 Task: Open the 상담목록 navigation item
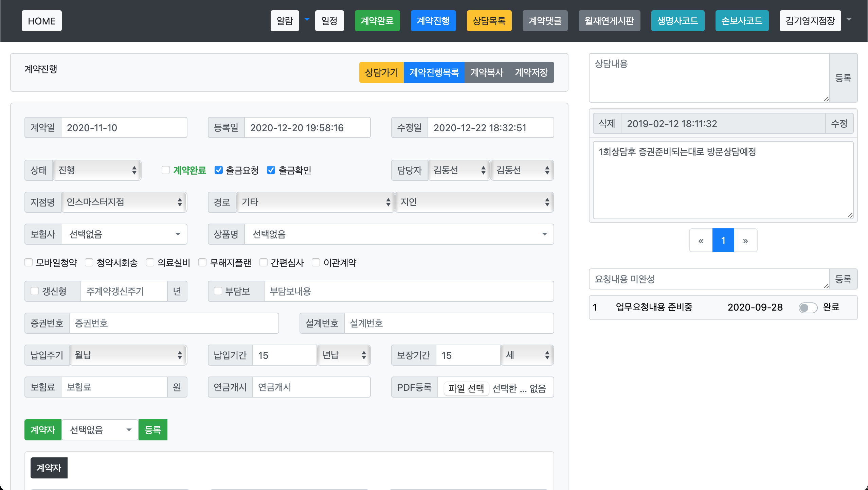(489, 21)
